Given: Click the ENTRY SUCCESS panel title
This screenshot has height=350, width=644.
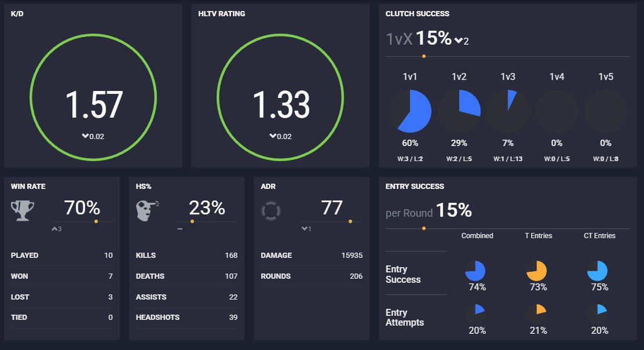Looking at the screenshot, I should coord(415,186).
